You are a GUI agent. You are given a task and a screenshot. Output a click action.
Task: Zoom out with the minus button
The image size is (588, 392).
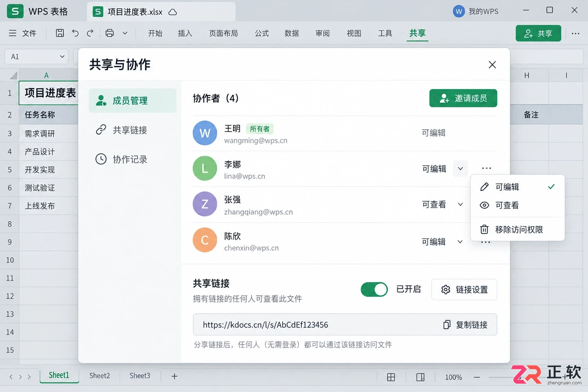pos(477,377)
